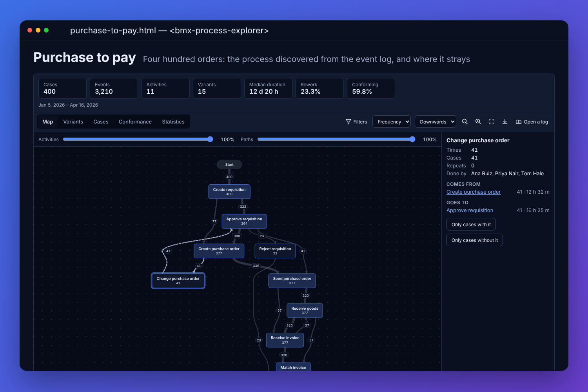Click the Variants 15 stat card

[217, 88]
